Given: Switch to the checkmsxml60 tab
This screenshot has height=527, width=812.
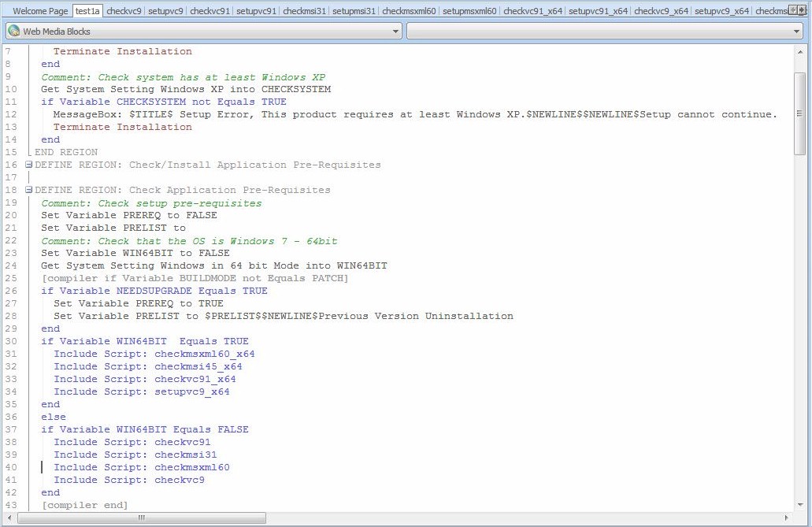Looking at the screenshot, I should click(409, 11).
